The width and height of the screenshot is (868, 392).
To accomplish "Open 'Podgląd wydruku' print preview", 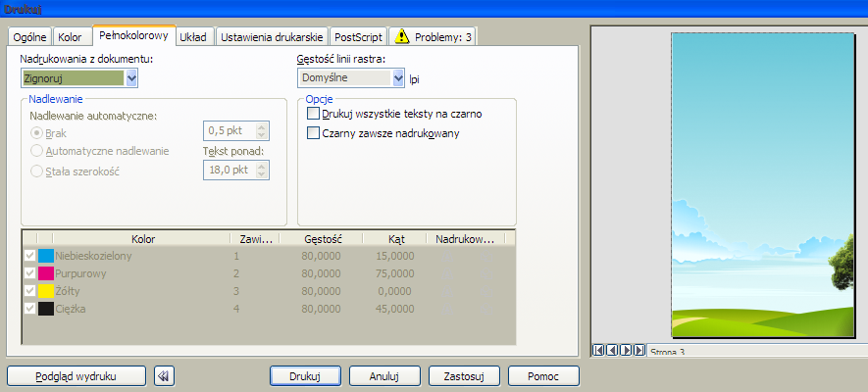I will click(77, 375).
